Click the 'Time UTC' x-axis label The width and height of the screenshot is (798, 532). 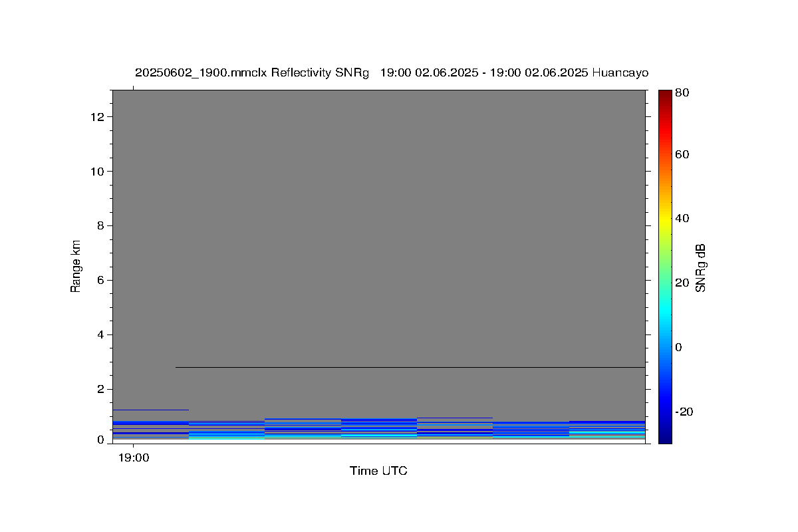tap(378, 471)
